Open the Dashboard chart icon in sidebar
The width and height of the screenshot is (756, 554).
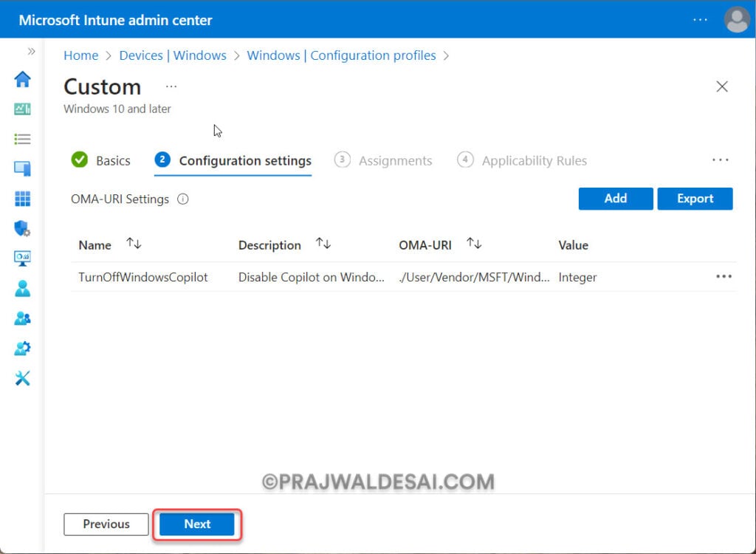click(x=22, y=109)
